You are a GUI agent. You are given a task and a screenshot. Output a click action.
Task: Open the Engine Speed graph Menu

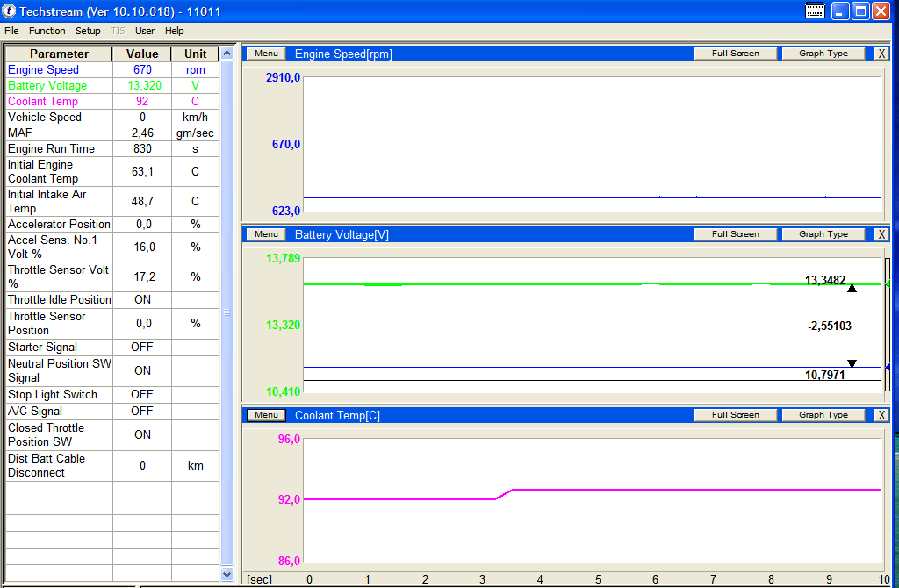pos(266,54)
